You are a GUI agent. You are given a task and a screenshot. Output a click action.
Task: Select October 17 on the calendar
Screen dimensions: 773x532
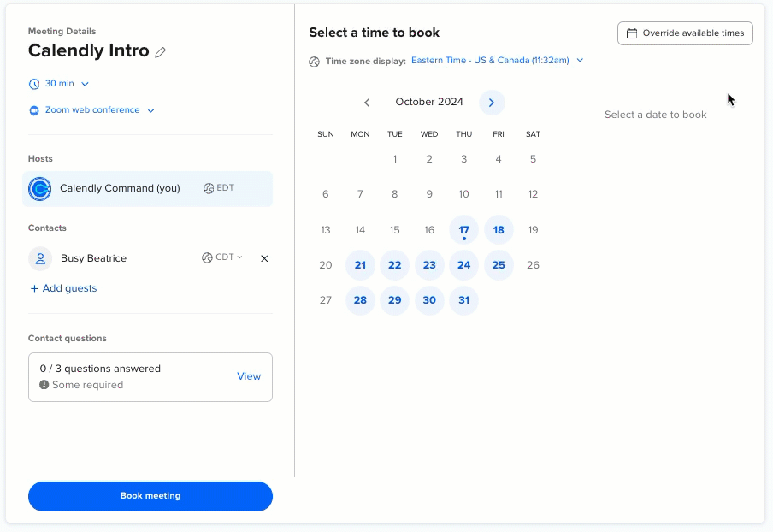coord(463,229)
